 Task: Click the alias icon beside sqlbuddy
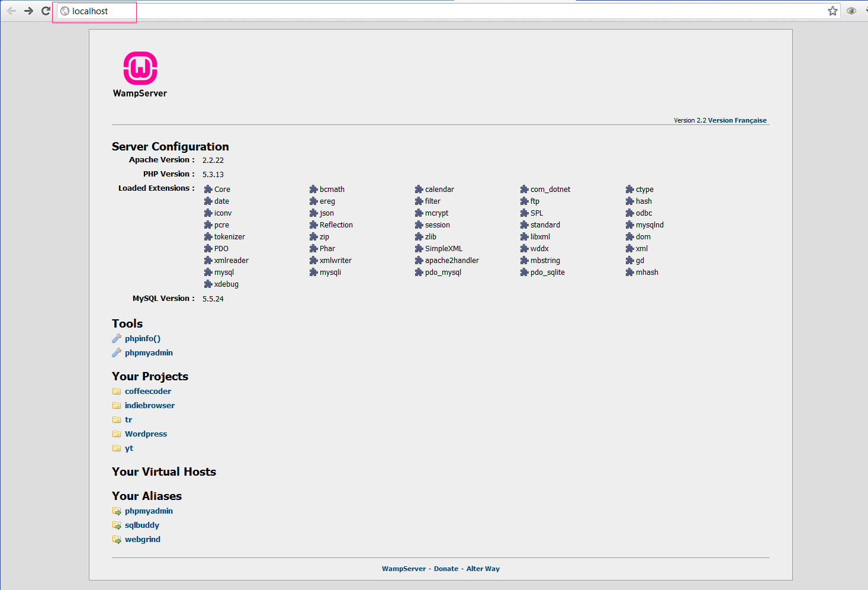coord(117,525)
